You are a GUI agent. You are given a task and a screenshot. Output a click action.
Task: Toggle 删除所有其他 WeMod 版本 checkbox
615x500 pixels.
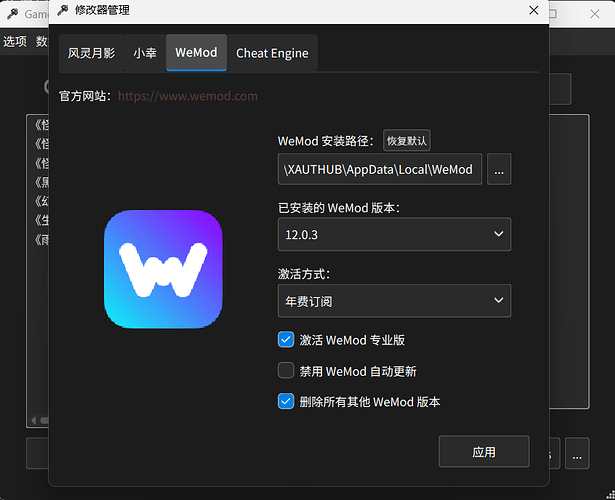(286, 401)
